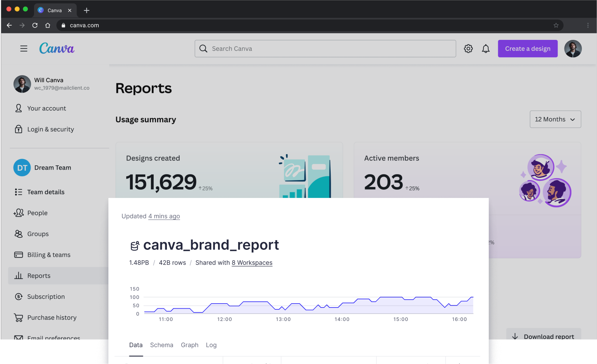Open Billing & teams in sidebar
The image size is (597, 364).
coord(49,255)
